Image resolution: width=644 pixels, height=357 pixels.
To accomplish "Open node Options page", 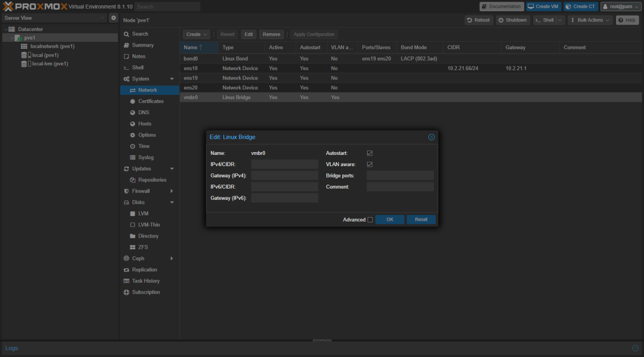I will [147, 135].
